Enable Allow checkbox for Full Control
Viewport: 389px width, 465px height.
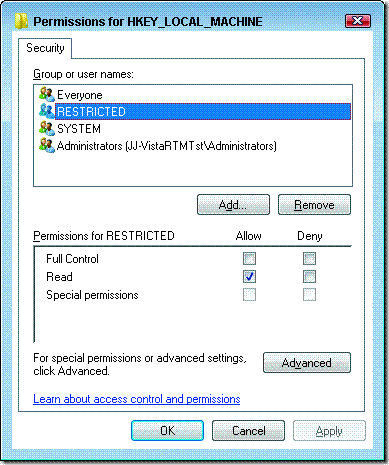coord(249,259)
